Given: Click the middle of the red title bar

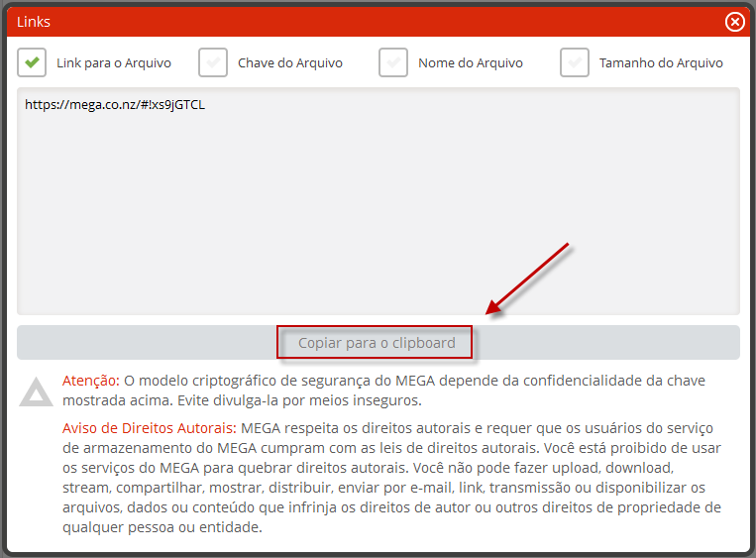Looking at the screenshot, I should click(377, 21).
